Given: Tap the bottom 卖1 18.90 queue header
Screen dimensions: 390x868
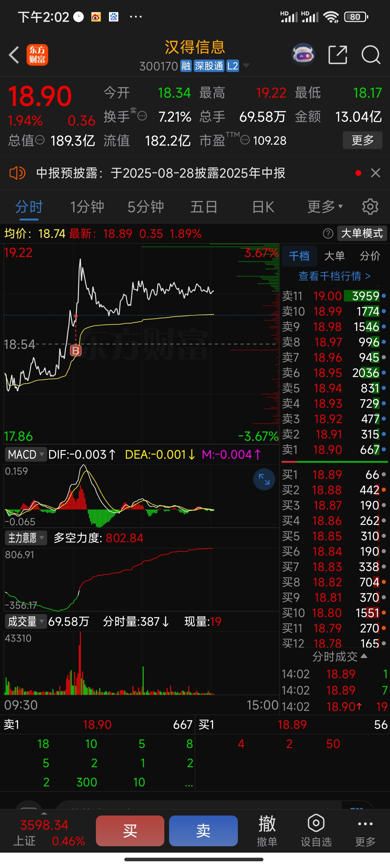Looking at the screenshot, I should coord(97,725).
